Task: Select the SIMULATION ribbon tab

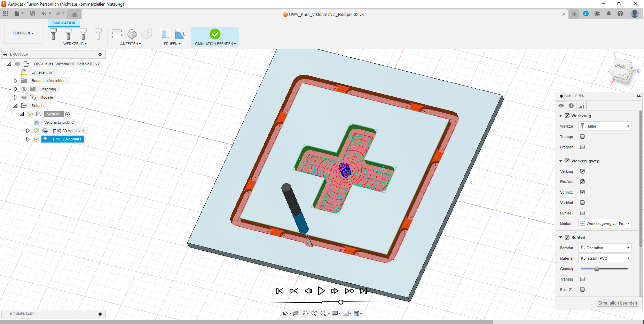Action: tap(64, 23)
